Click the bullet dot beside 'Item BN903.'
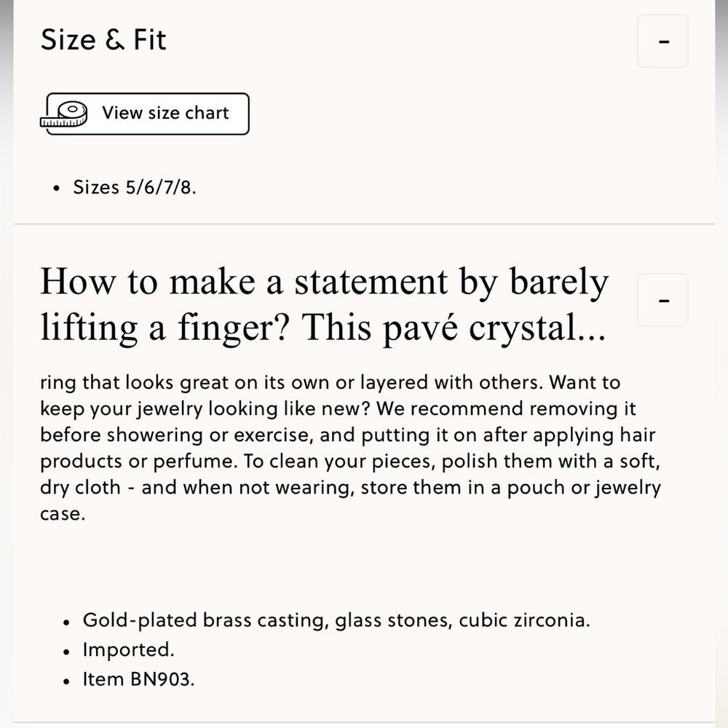The image size is (728, 728). click(x=66, y=681)
